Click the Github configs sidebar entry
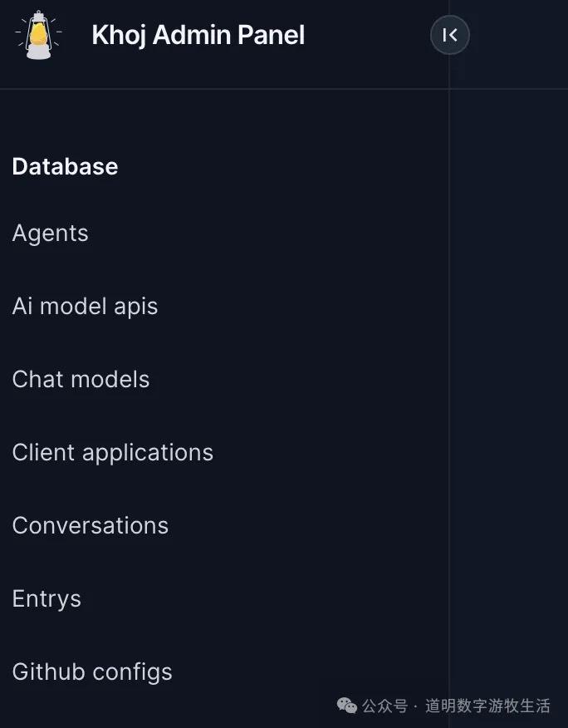This screenshot has height=728, width=568. pyautogui.click(x=91, y=672)
